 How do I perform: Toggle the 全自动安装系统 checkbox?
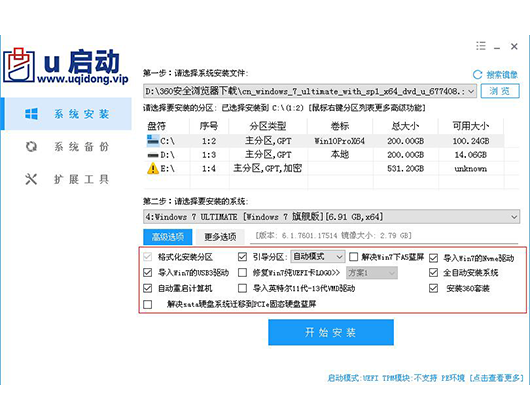(x=433, y=272)
